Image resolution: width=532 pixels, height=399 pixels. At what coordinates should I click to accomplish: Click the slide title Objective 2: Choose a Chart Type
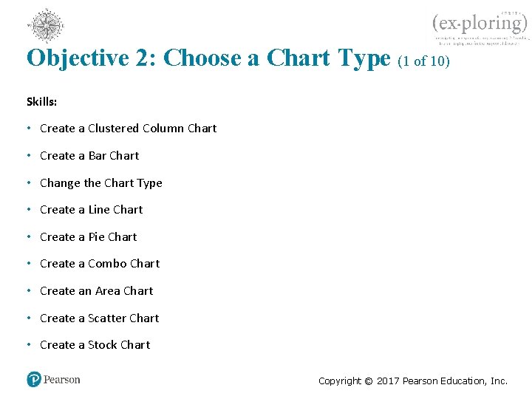(208, 58)
